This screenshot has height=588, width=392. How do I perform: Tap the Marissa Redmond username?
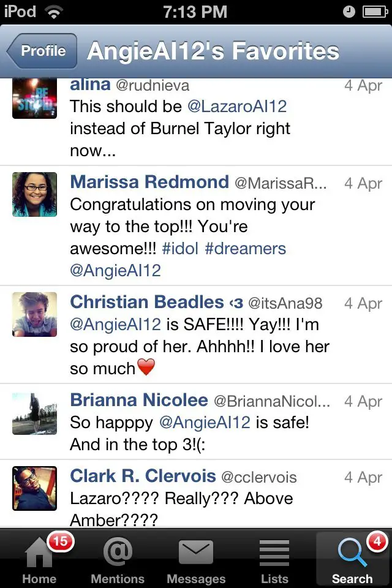149,182
